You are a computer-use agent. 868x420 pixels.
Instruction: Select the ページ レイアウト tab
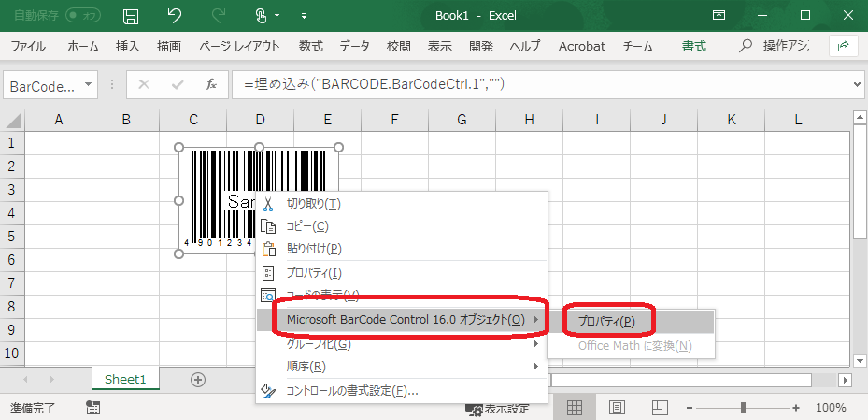[x=240, y=47]
